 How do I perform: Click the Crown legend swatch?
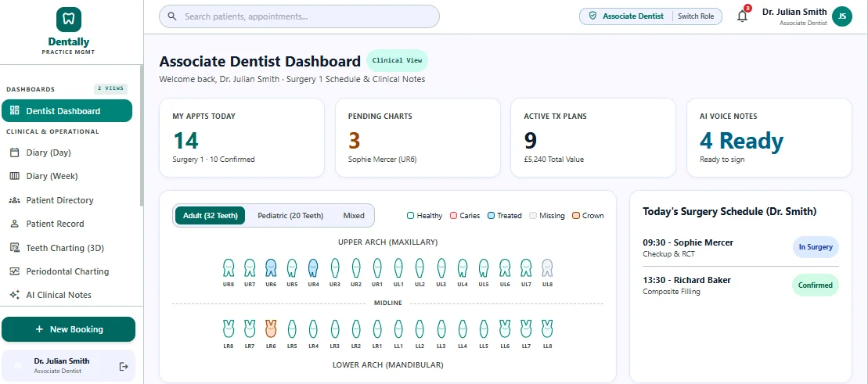coord(576,216)
